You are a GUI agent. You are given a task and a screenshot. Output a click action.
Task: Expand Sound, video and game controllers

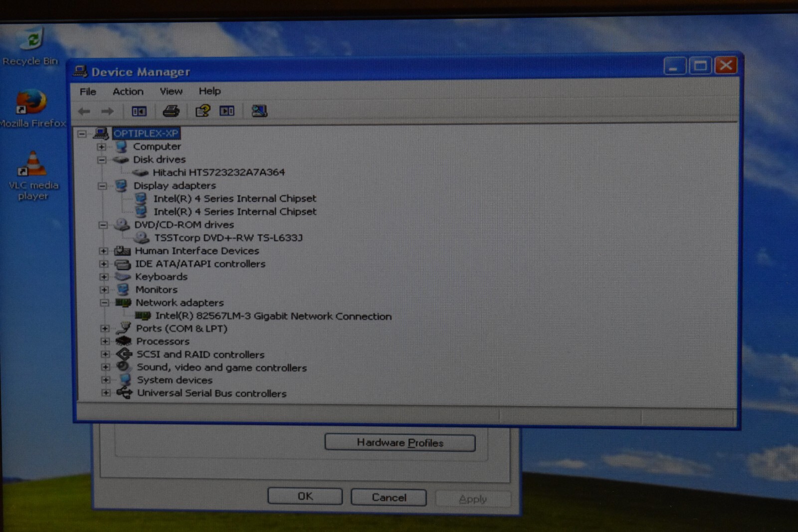point(105,367)
